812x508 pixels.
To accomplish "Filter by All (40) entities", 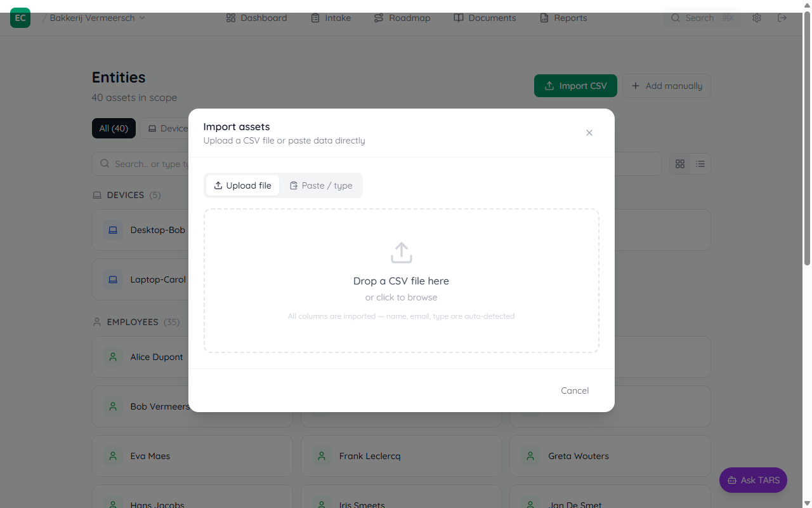I will (x=114, y=128).
